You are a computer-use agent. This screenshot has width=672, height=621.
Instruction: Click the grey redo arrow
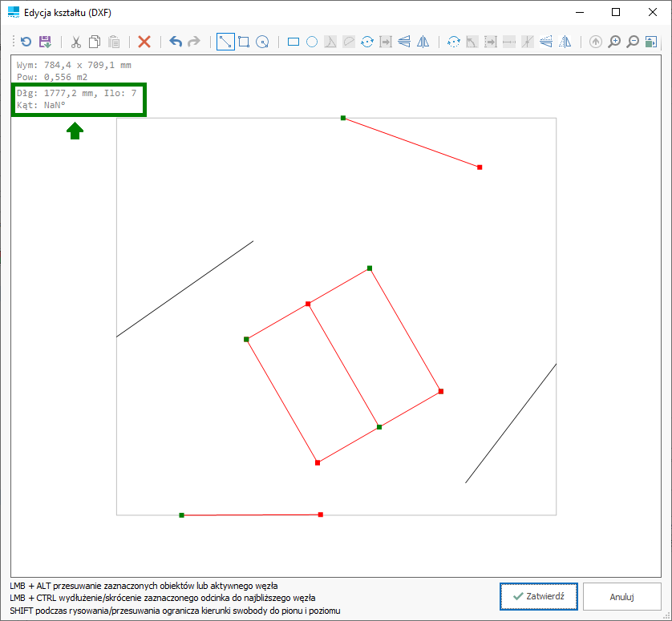194,42
